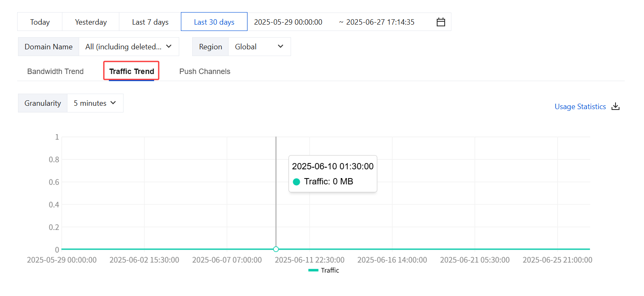The height and width of the screenshot is (296, 644).
Task: Select the Today time range
Action: [40, 22]
